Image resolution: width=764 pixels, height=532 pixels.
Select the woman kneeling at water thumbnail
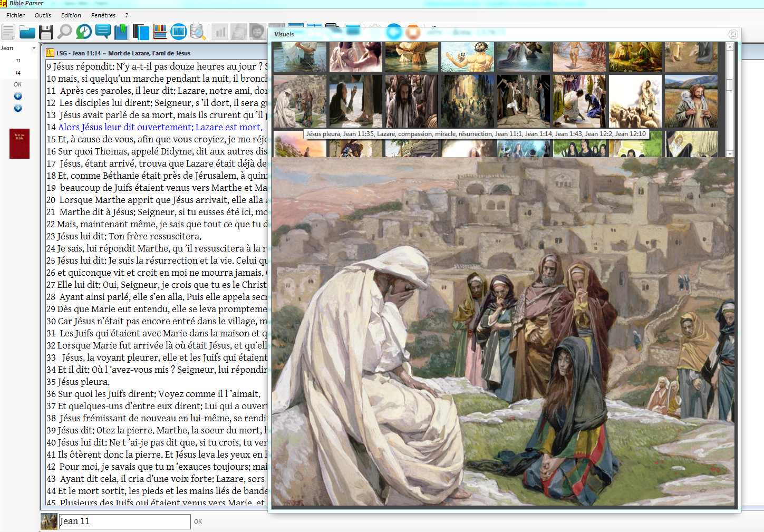click(356, 101)
